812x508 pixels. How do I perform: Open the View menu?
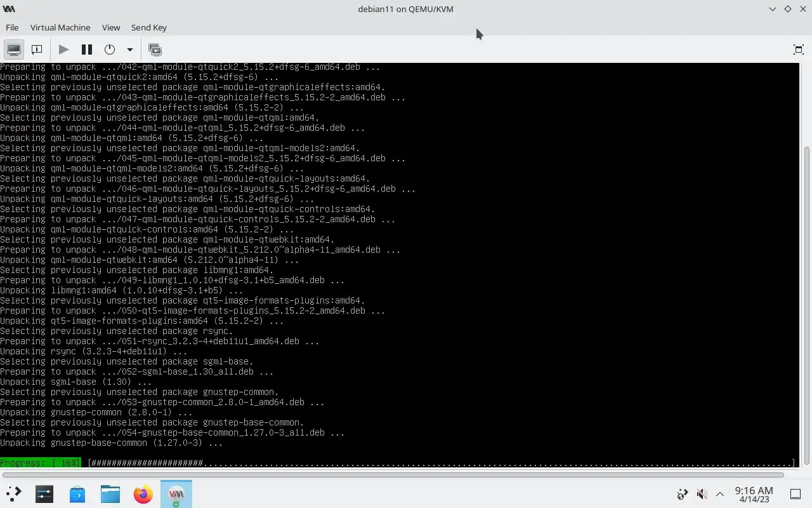point(111,27)
